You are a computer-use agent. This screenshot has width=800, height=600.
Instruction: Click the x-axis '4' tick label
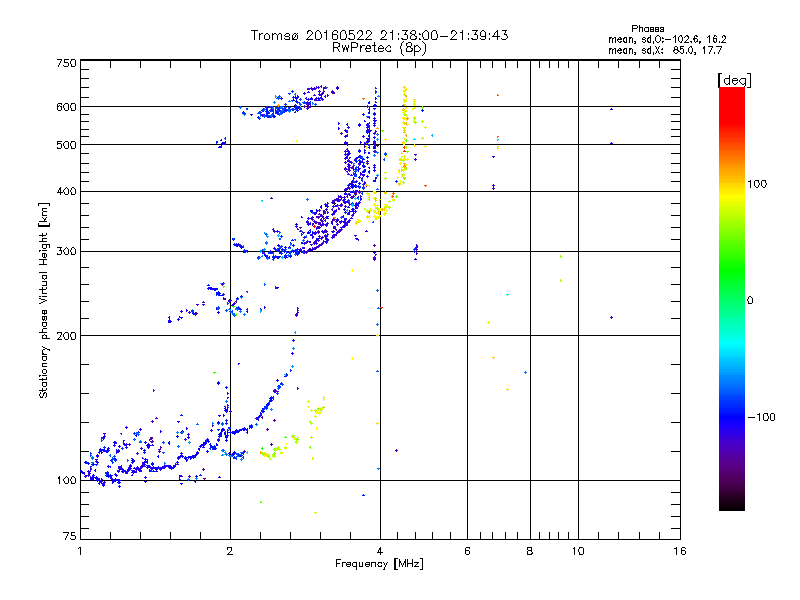click(x=380, y=551)
